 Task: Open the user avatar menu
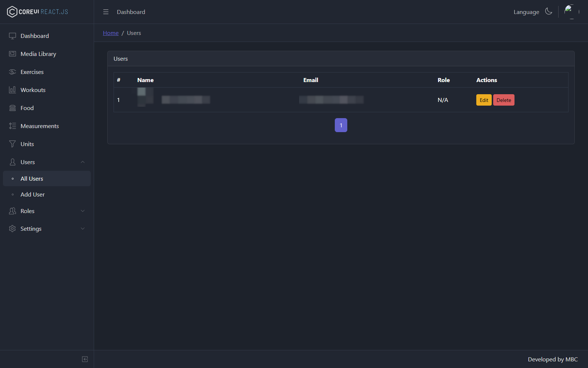pyautogui.click(x=571, y=12)
